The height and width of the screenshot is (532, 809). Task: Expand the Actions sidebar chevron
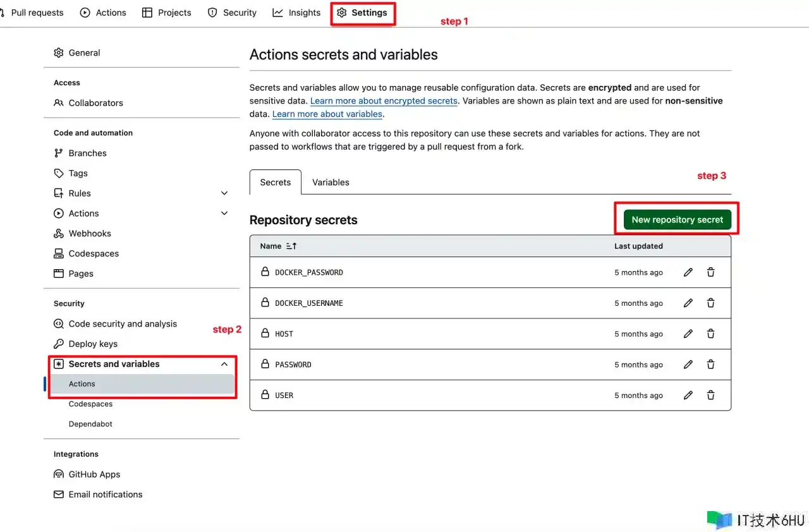click(224, 214)
